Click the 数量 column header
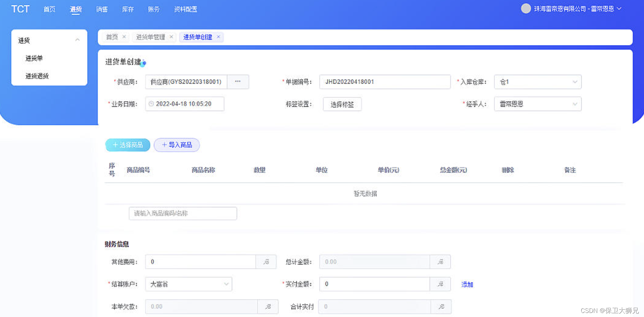 pos(259,170)
